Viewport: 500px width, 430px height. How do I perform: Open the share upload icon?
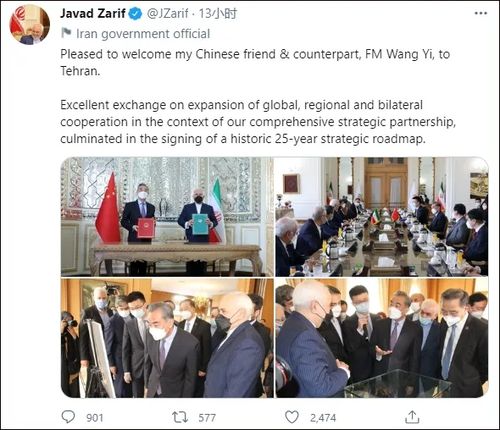[x=412, y=417]
